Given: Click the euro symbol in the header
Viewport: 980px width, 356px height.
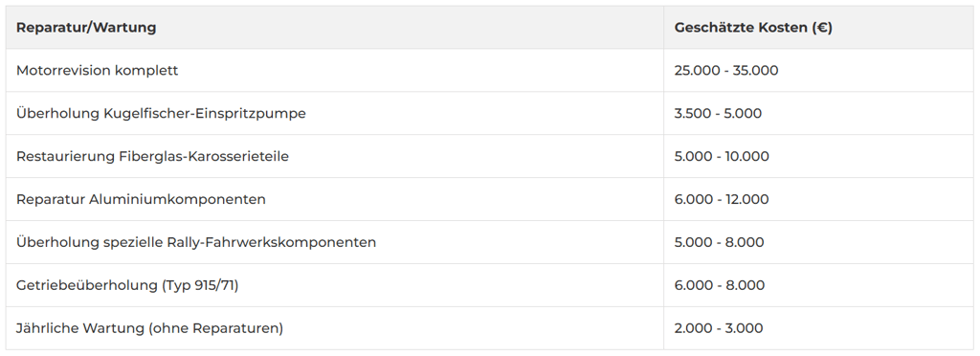Looking at the screenshot, I should [x=823, y=28].
